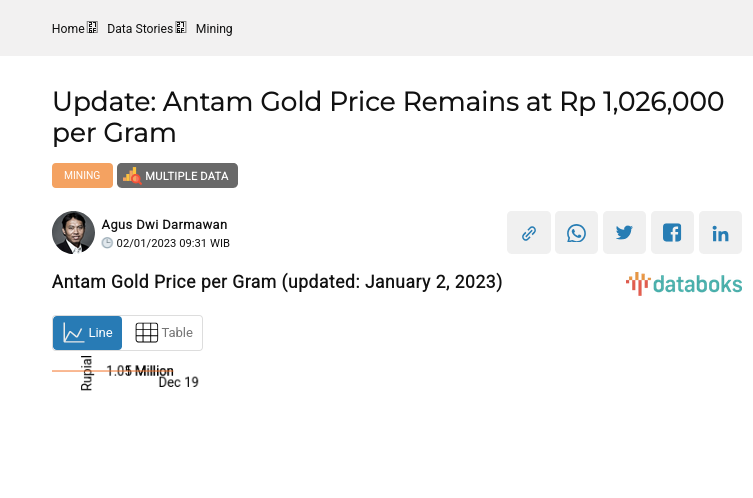Click the Dec 19 chart axis label
Viewport: 753px width, 498px height.
[x=178, y=382]
